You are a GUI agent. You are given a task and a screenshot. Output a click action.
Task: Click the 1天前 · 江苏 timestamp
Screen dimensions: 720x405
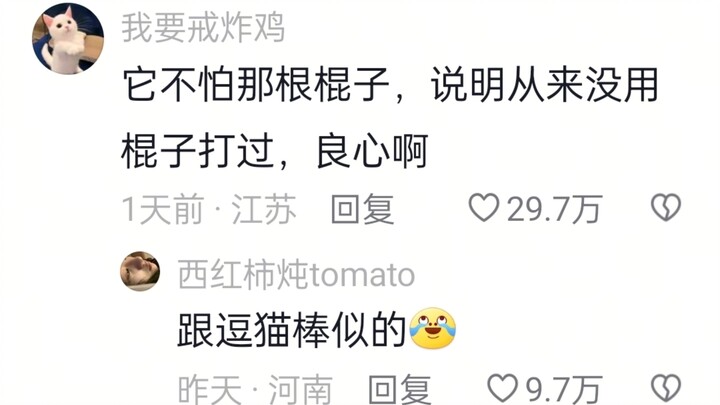209,209
